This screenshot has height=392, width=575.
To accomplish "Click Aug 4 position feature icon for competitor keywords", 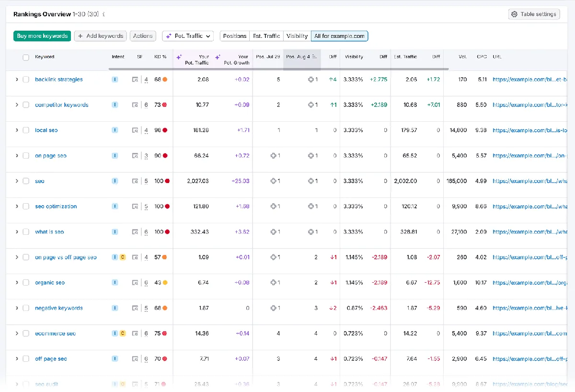I will 310,105.
